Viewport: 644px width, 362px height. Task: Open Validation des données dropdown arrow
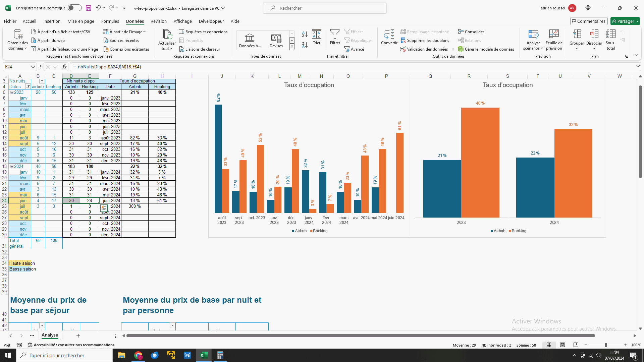(x=453, y=49)
